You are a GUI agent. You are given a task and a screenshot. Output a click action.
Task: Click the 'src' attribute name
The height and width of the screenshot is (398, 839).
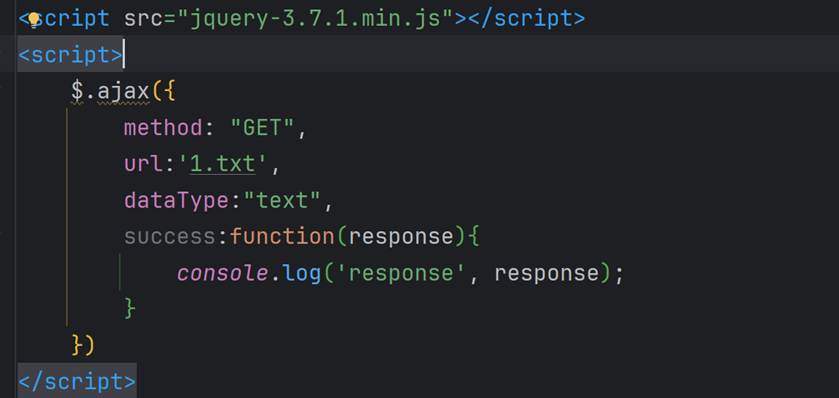coord(143,19)
